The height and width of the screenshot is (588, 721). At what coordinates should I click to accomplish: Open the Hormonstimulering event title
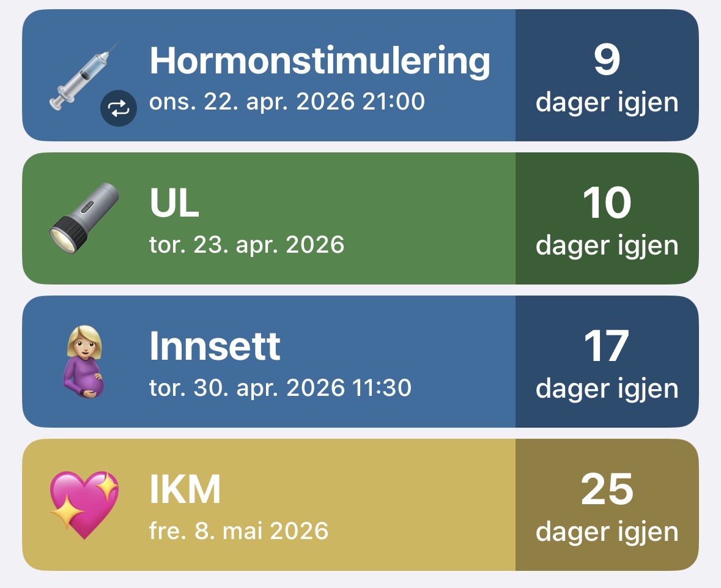320,61
